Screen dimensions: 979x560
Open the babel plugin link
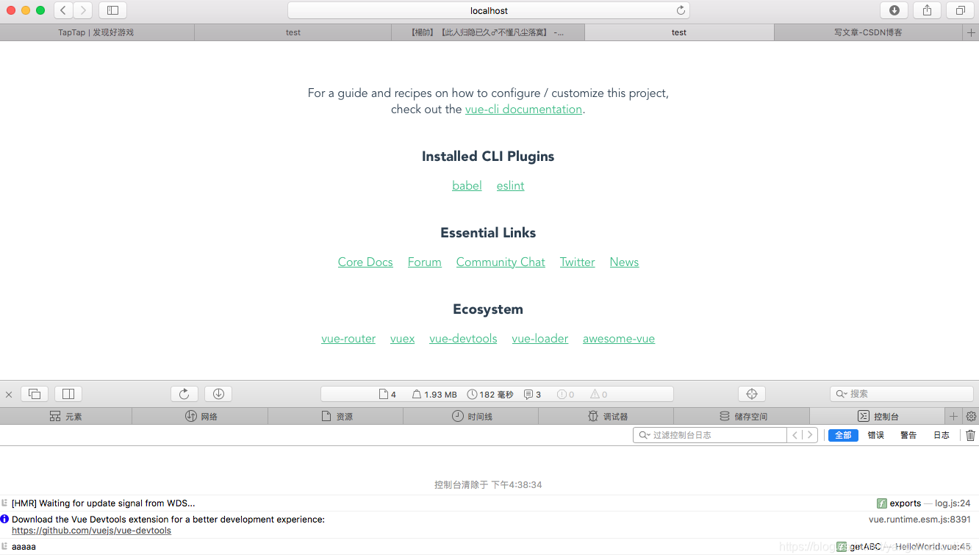(467, 186)
